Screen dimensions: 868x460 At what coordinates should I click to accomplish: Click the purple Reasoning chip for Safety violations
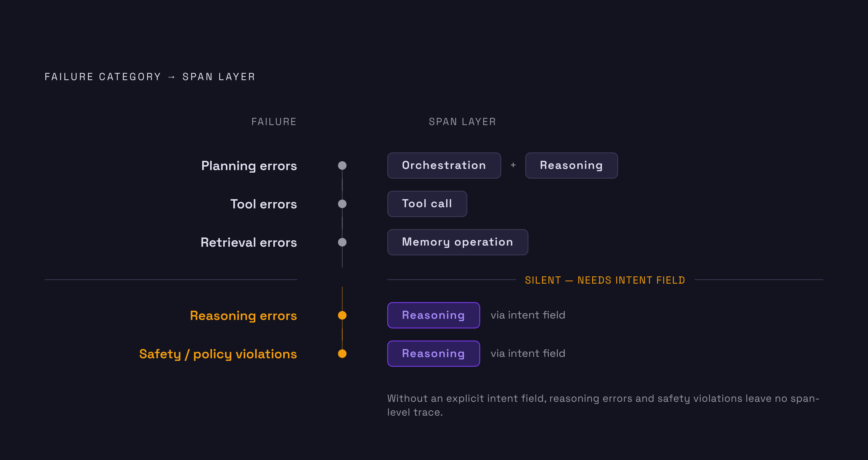click(433, 354)
